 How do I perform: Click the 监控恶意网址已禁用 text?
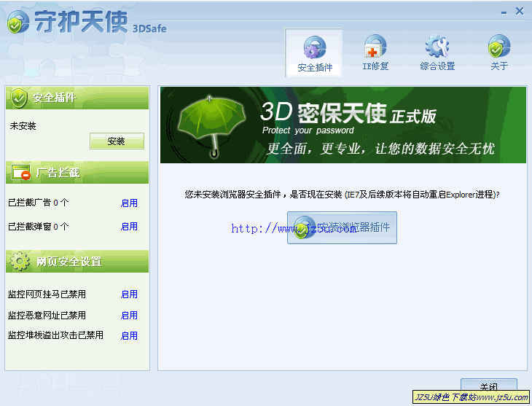[47, 316]
